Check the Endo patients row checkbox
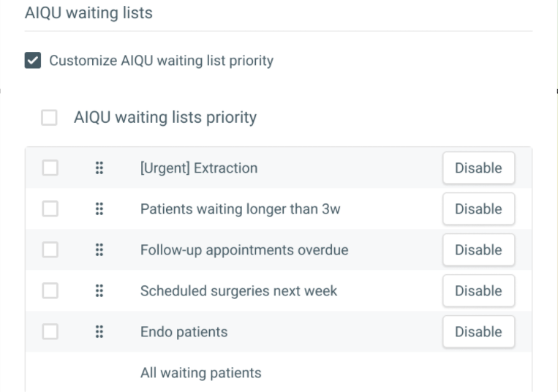The width and height of the screenshot is (558, 392). click(50, 332)
